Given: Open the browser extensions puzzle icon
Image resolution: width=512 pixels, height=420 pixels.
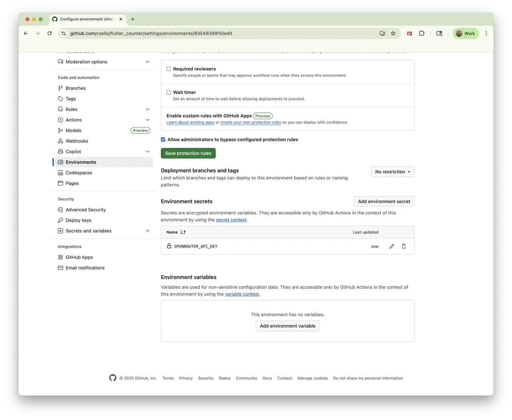Looking at the screenshot, I should point(422,34).
